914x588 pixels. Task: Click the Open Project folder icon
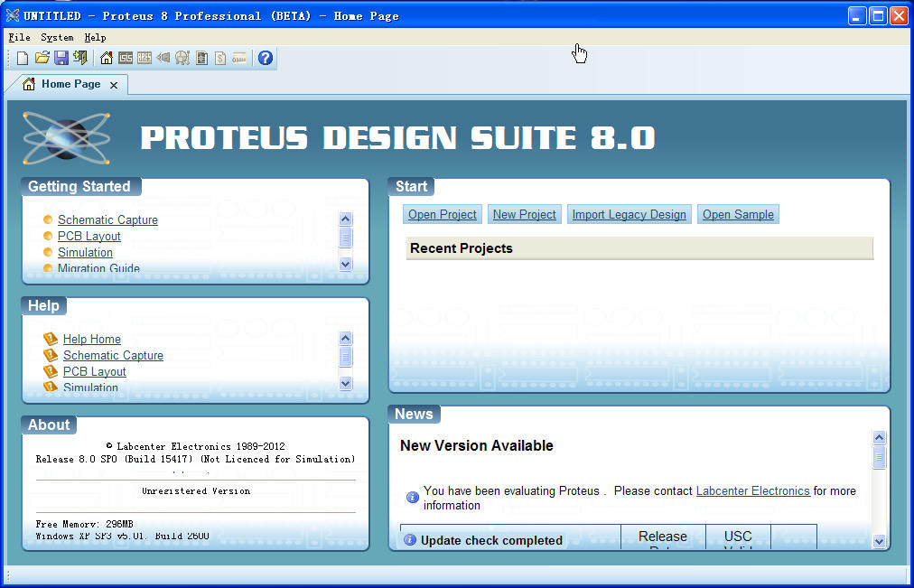[x=42, y=57]
